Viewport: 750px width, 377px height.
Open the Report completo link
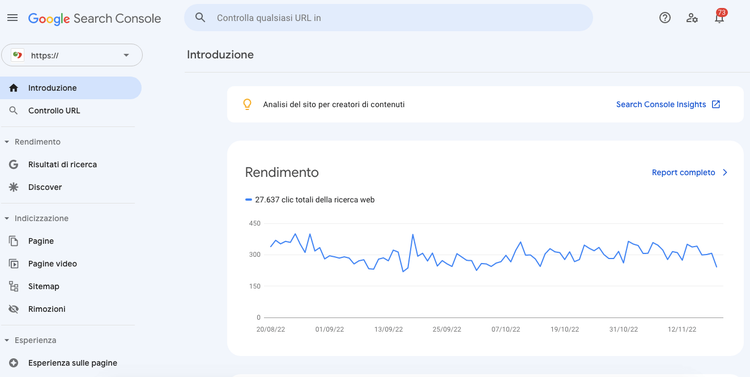[x=684, y=172]
